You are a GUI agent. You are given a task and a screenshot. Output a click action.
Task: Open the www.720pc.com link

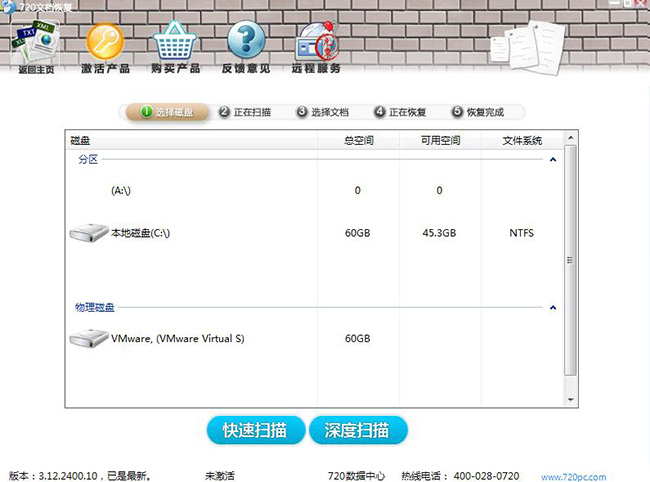(x=573, y=477)
